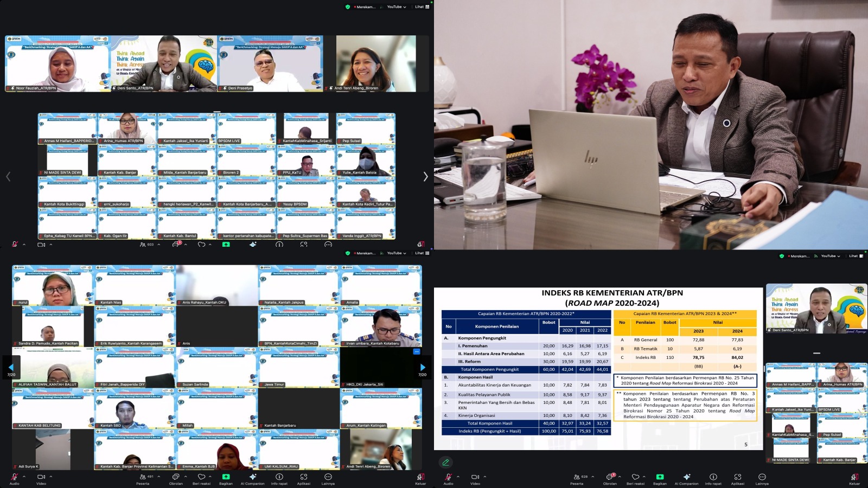Select Deni Santo_ATR/BPN video thumbnail beside the slide
Image resolution: width=868 pixels, height=488 pixels.
[805, 308]
